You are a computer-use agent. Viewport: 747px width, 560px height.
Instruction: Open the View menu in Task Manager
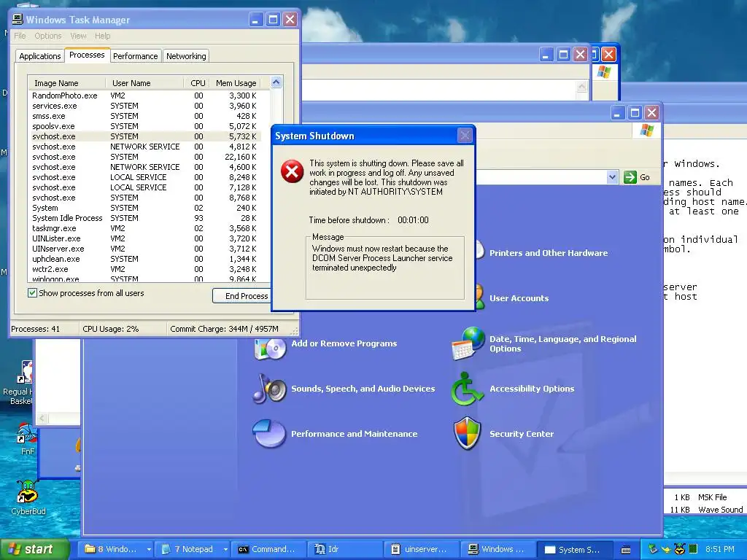(78, 36)
